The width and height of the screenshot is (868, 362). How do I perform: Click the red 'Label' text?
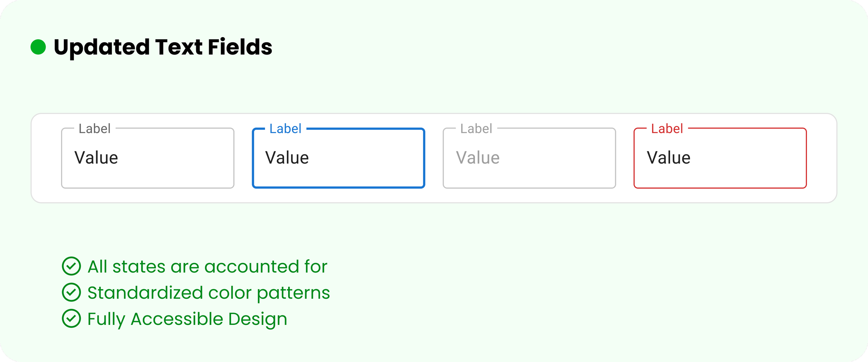667,129
